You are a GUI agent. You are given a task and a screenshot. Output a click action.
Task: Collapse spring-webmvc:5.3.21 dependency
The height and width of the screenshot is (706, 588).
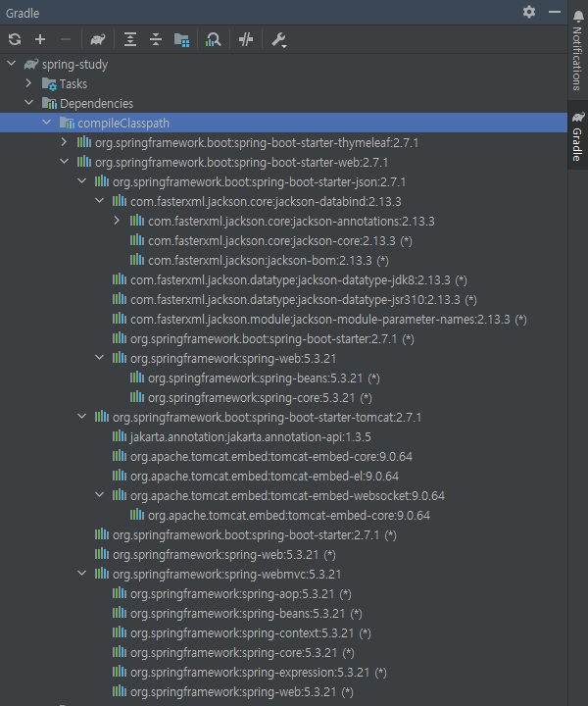click(82, 574)
